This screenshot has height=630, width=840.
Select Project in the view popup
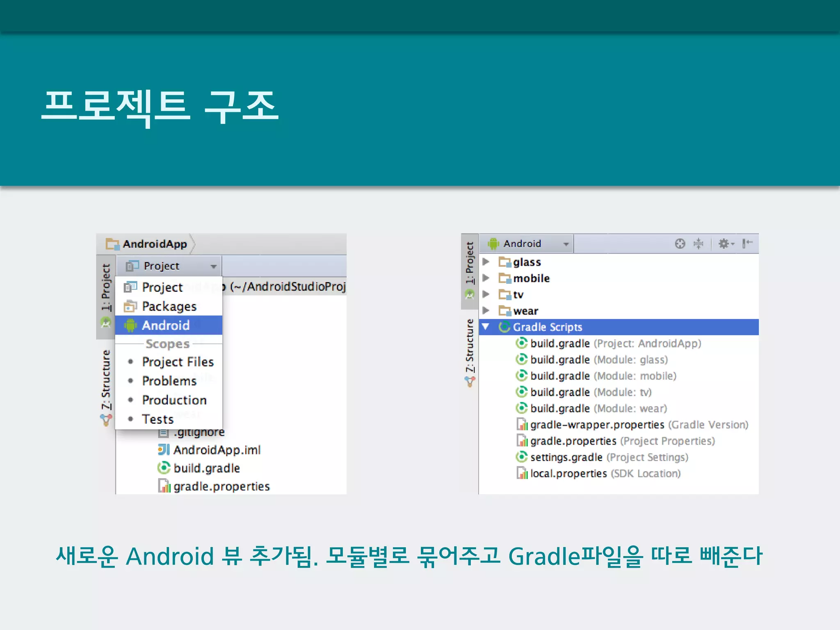coord(169,287)
